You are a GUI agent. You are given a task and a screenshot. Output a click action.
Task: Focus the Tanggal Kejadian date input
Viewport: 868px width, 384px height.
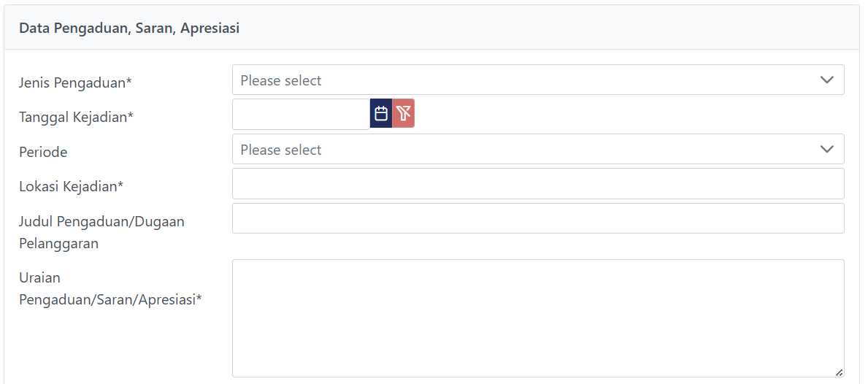tap(301, 114)
